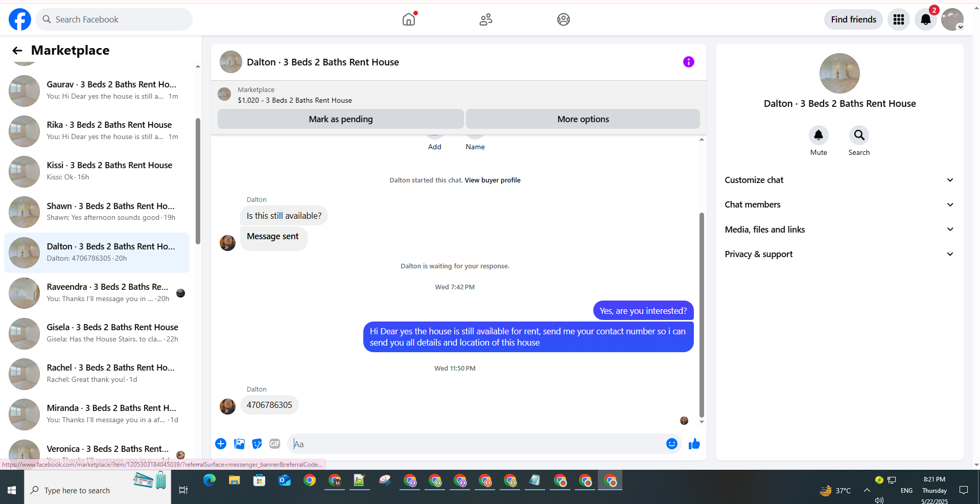Click the Find friends button

click(853, 19)
